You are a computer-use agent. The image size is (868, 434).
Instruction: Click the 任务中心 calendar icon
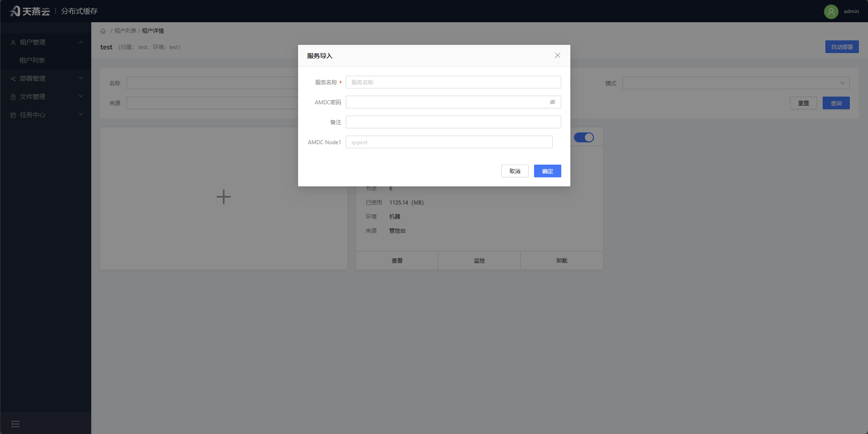tap(13, 115)
